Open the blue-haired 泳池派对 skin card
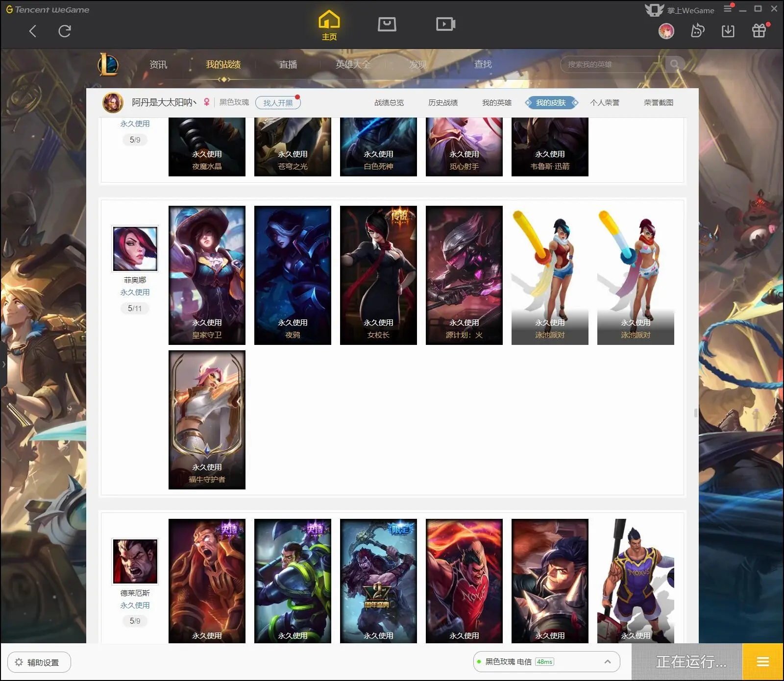The height and width of the screenshot is (681, 784). click(x=550, y=275)
